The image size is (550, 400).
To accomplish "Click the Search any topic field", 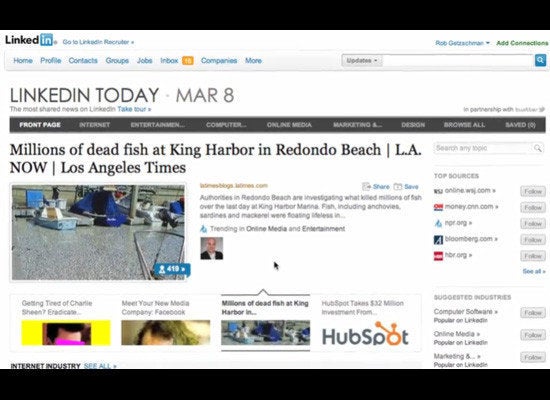I will (483, 148).
